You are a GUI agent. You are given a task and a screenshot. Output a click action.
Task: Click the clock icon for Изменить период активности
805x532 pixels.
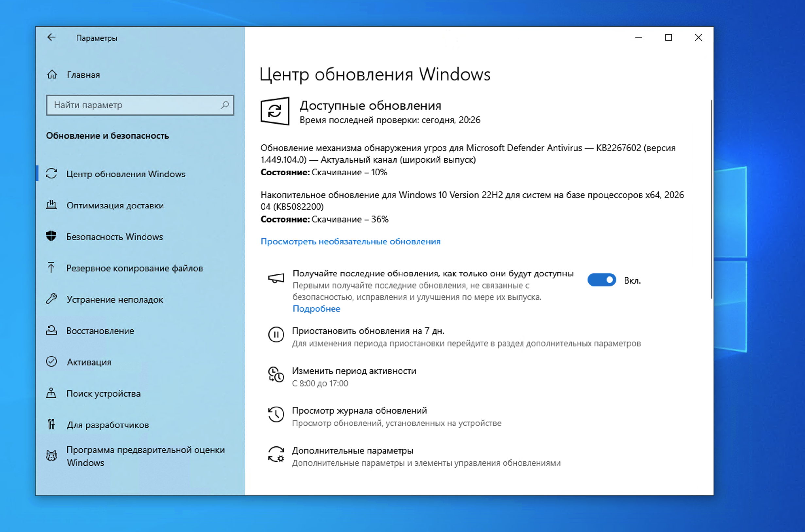(276, 374)
